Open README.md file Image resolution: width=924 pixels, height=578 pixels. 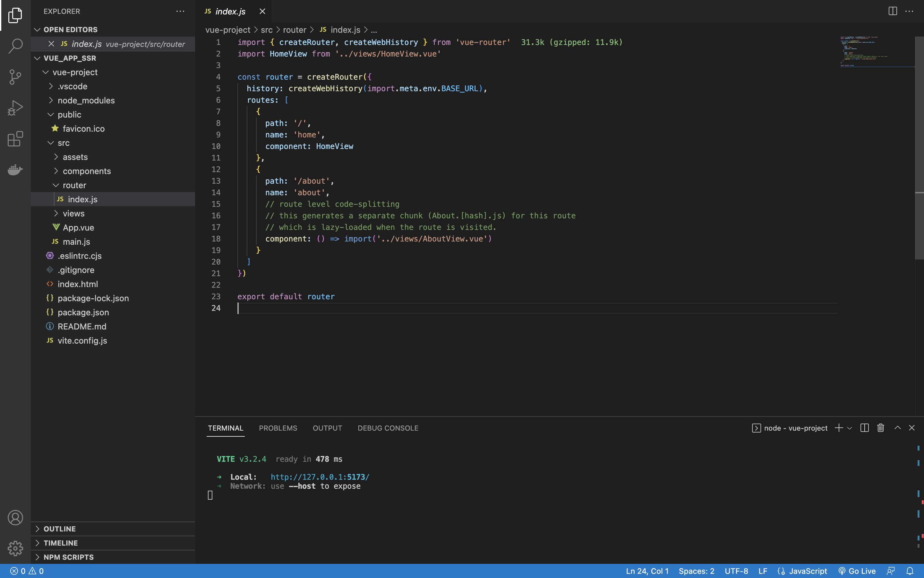click(113, 327)
